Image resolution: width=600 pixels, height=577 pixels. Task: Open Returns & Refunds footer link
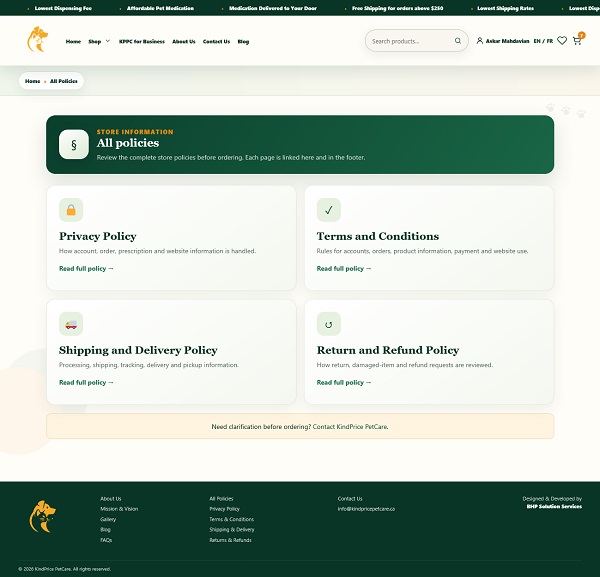pos(230,540)
